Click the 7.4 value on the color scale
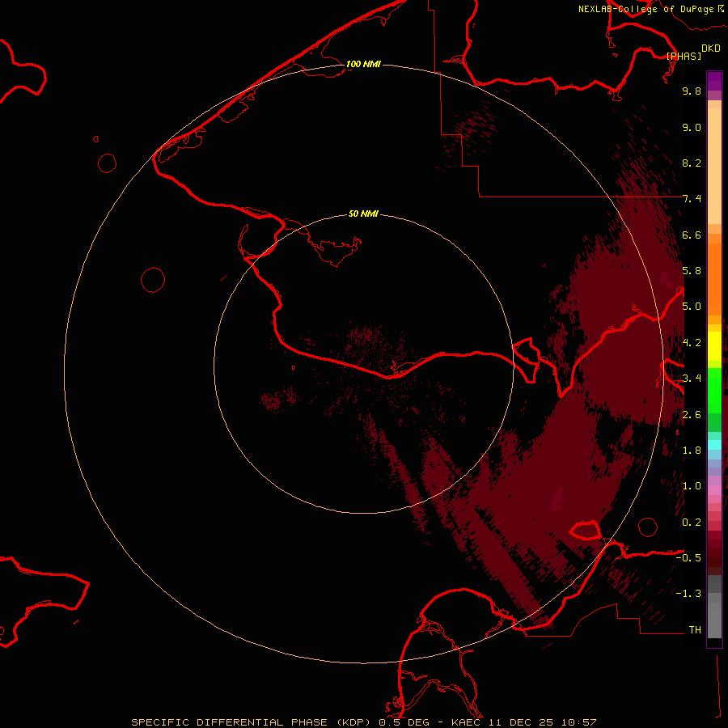728x728 pixels. 692,199
